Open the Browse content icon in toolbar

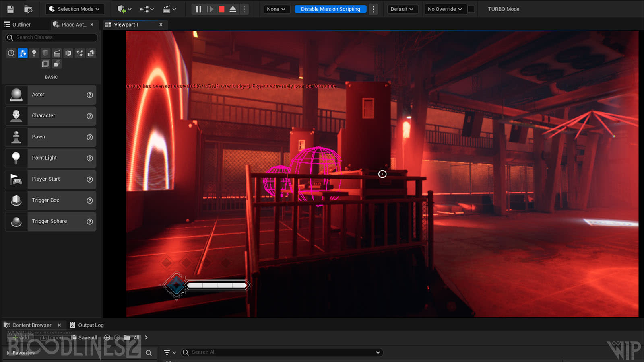pyautogui.click(x=28, y=9)
